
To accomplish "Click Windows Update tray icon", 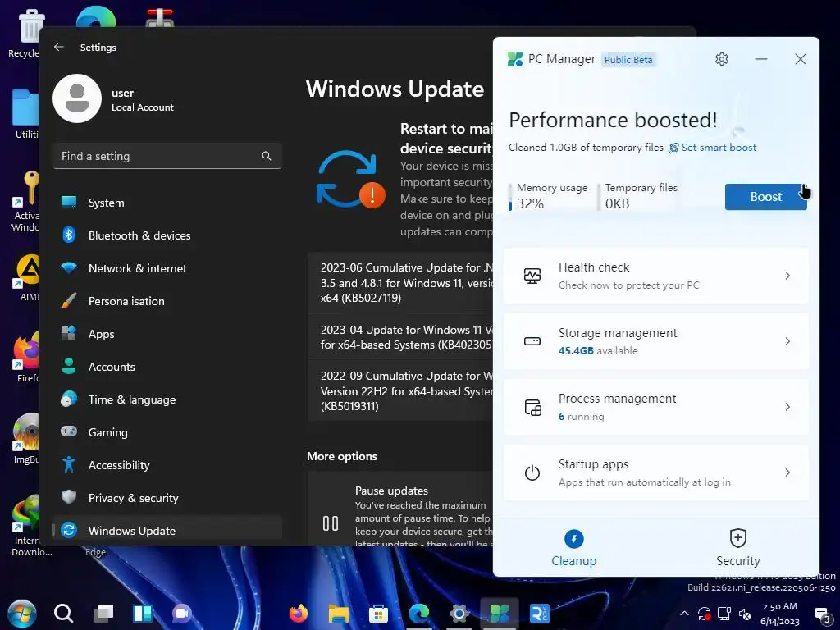I will 705,614.
